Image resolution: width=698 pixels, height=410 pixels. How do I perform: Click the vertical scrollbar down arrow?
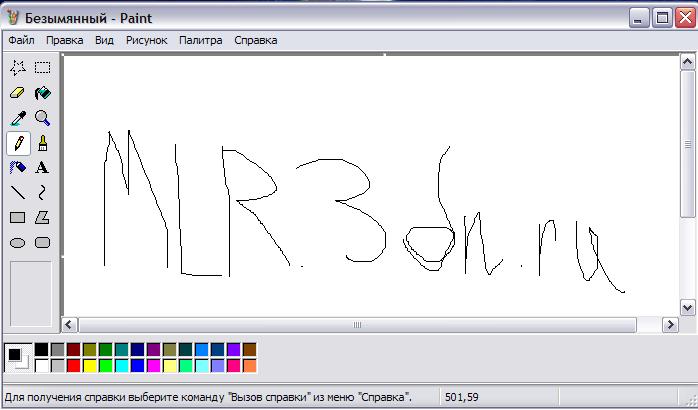(687, 307)
